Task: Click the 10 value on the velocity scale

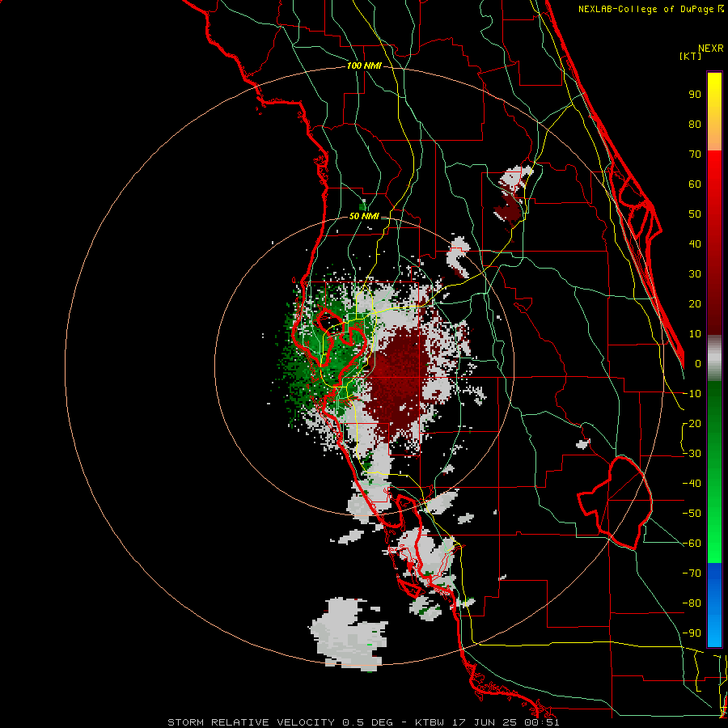Action: point(695,334)
